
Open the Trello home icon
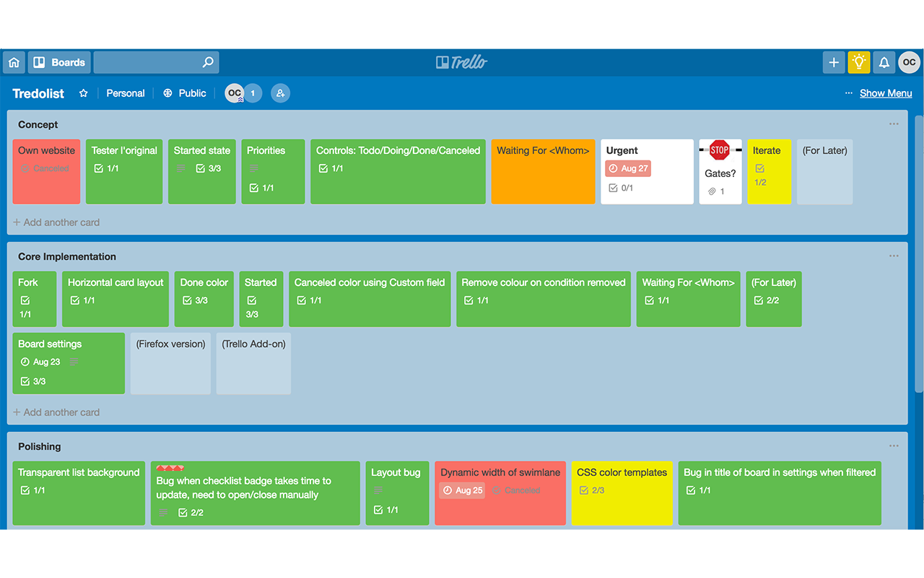click(14, 62)
